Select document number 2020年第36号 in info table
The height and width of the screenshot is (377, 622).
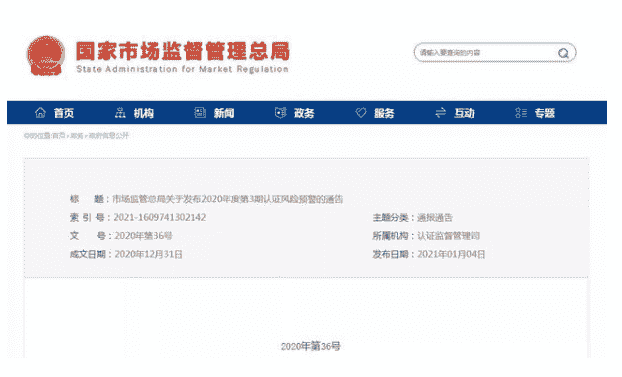144,236
